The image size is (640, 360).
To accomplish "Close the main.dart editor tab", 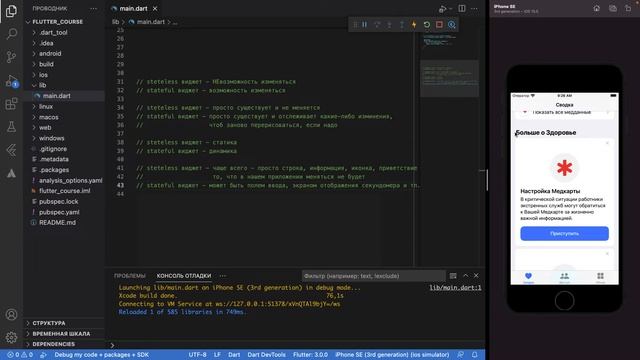I will [155, 9].
